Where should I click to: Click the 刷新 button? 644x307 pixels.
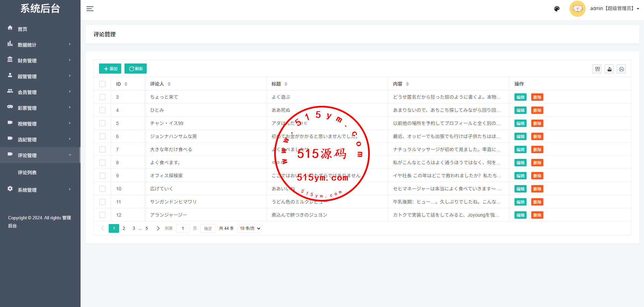tap(136, 69)
